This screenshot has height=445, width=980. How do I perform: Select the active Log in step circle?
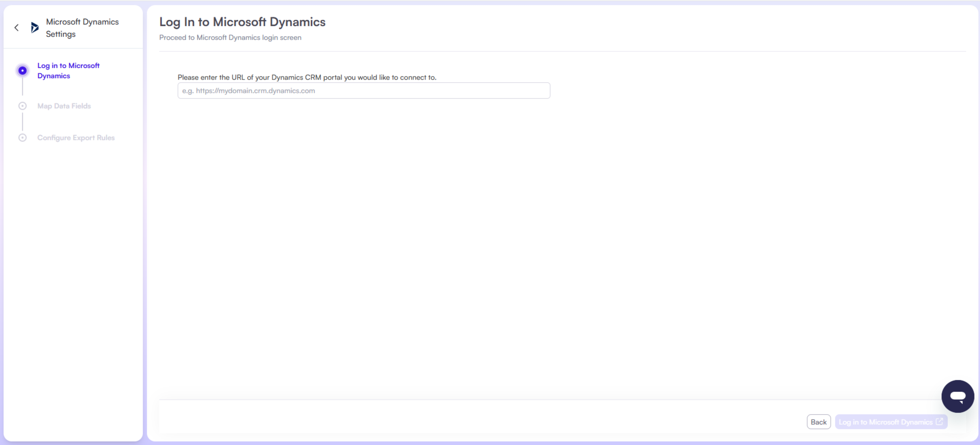[x=23, y=71]
